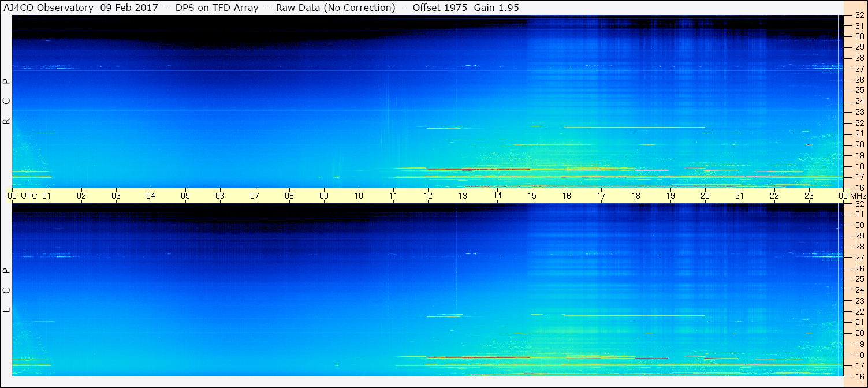The image size is (868, 388).
Task: Select the 16 hour marker on UTC axis
Action: pos(567,196)
